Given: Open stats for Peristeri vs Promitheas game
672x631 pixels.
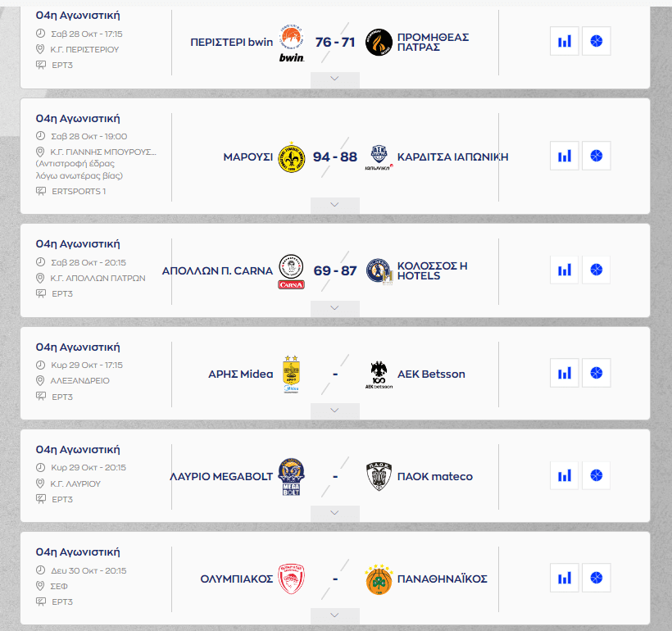Looking at the screenshot, I should pyautogui.click(x=565, y=41).
